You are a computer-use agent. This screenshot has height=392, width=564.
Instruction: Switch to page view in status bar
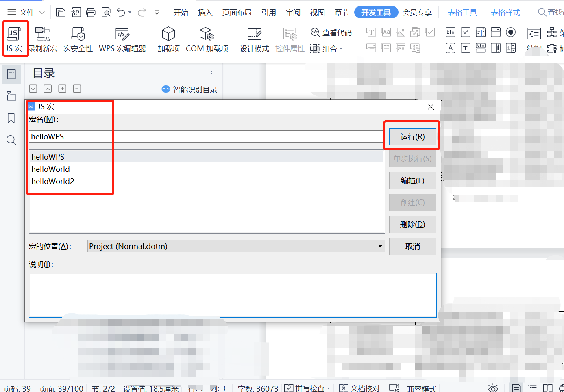tap(516, 388)
